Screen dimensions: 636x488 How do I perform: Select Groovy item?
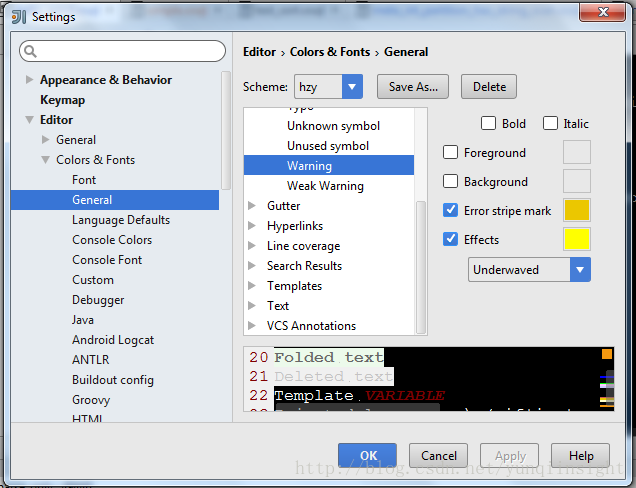coord(91,400)
